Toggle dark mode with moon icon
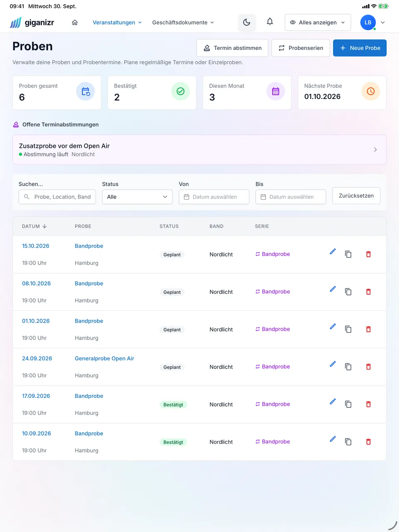 [x=246, y=22]
